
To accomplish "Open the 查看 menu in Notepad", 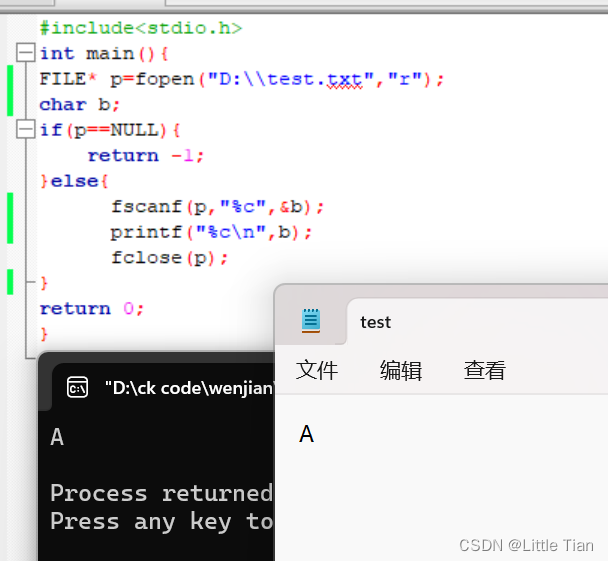I will (x=485, y=370).
